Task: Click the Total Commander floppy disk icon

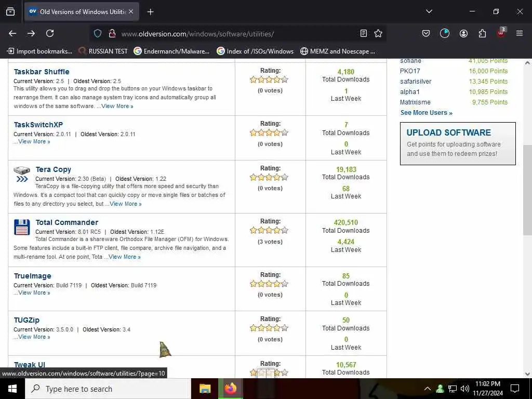Action: pyautogui.click(x=22, y=227)
